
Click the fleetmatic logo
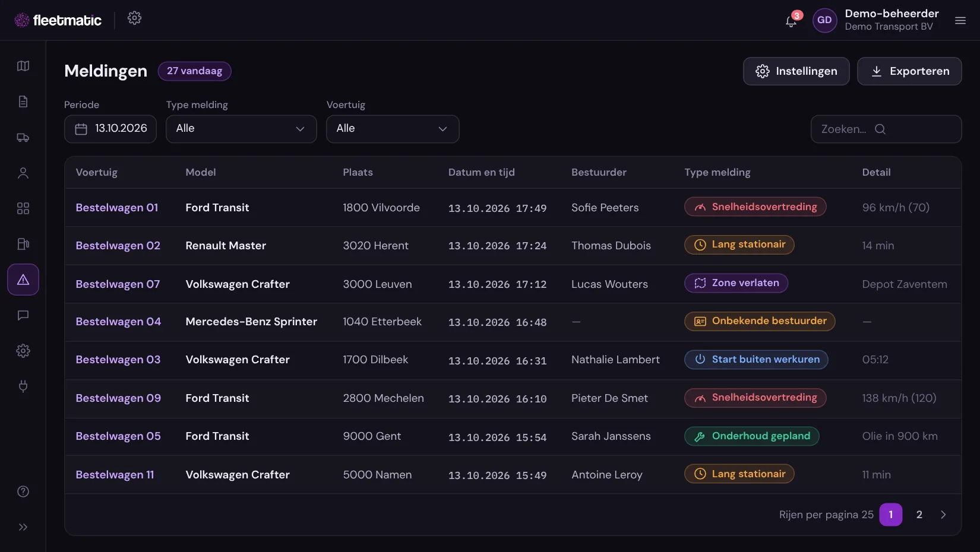(x=58, y=20)
